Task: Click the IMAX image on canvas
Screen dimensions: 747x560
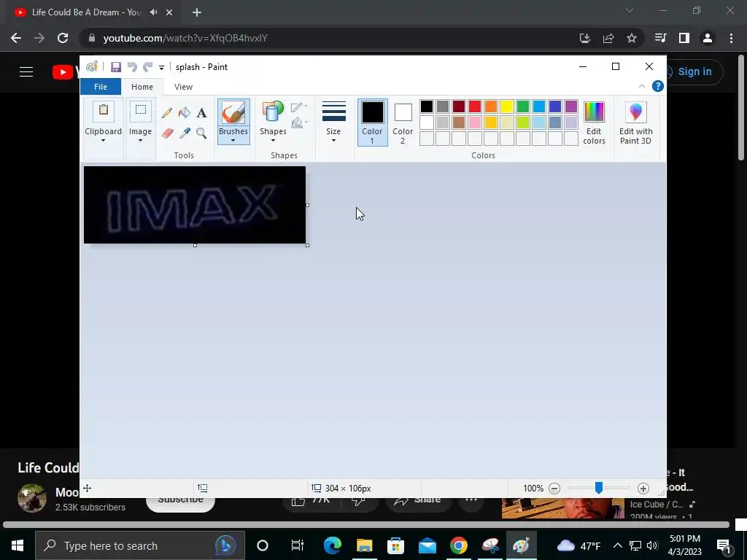Action: (x=195, y=205)
